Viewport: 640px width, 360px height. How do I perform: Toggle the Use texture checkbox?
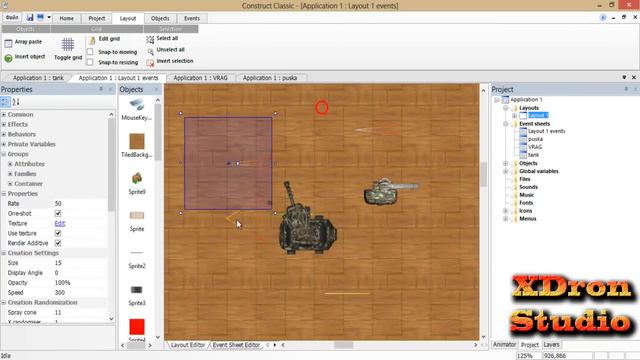58,233
